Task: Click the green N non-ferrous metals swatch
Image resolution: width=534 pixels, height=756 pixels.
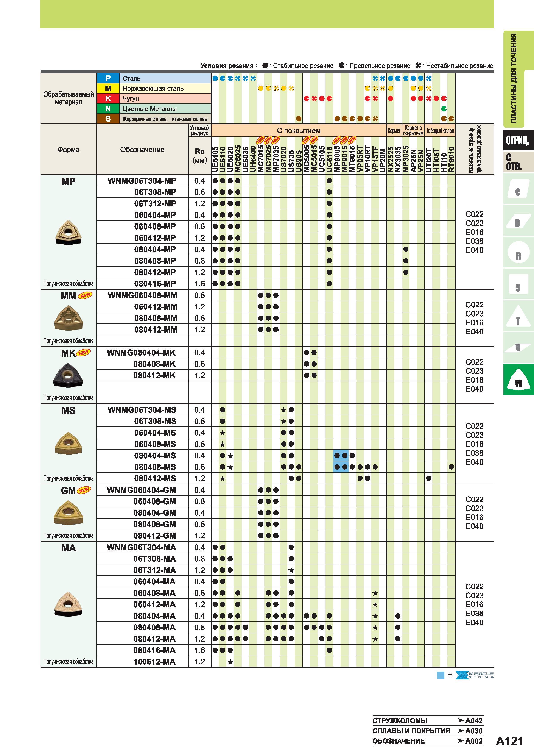Action: (x=108, y=109)
